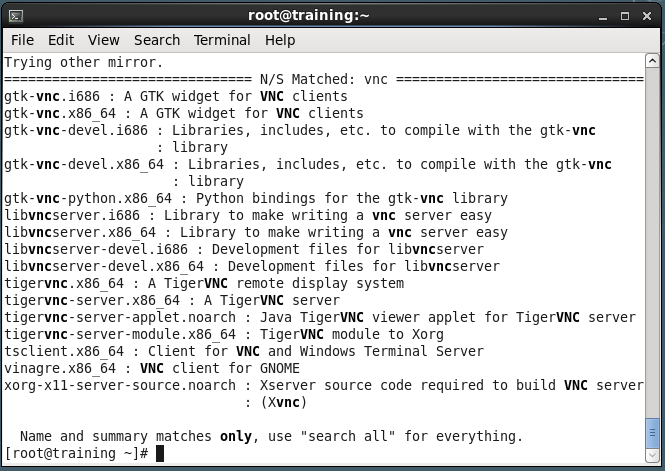Click the 'N/S Matched: vnc' header text
This screenshot has height=471, width=665.
point(324,79)
